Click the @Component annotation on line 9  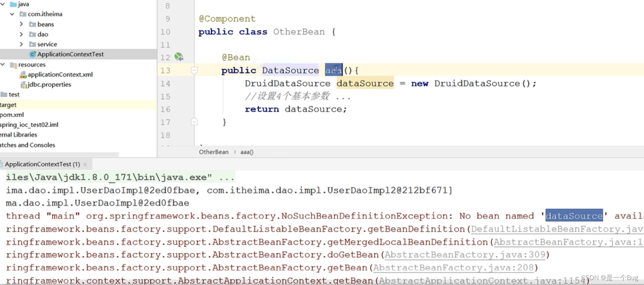coord(227,19)
